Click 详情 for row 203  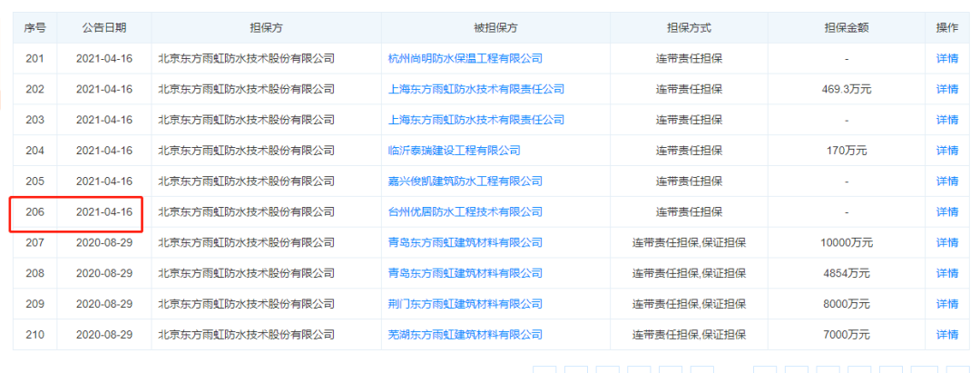(946, 120)
